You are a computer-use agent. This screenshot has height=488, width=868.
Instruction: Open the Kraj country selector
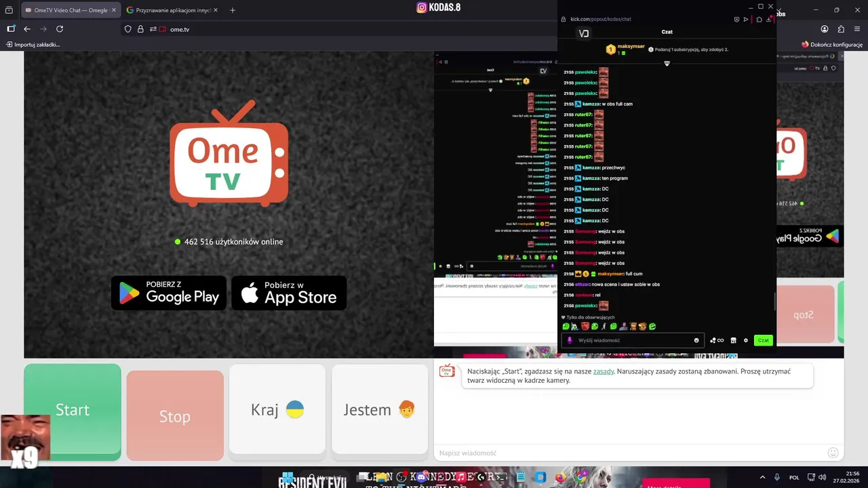point(277,409)
